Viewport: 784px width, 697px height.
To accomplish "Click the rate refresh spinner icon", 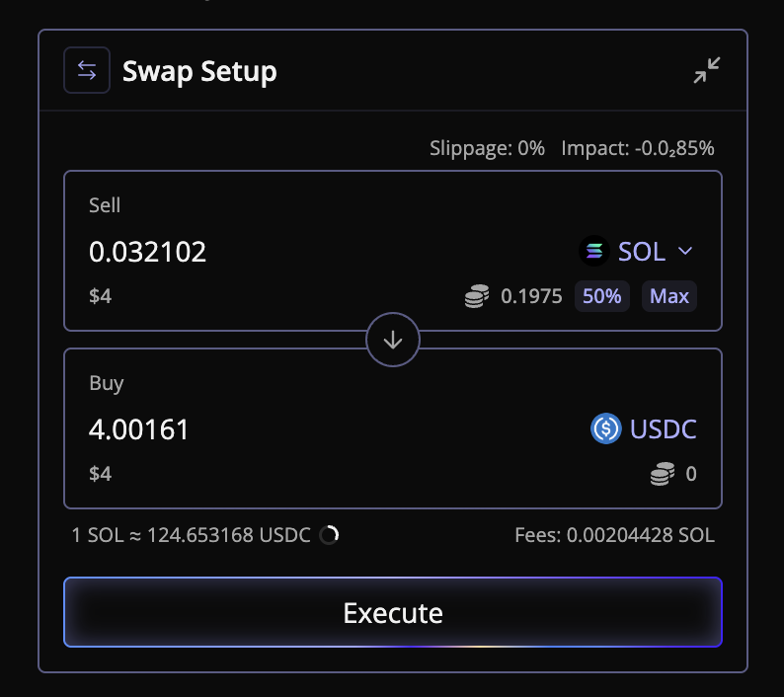I will coord(330,536).
